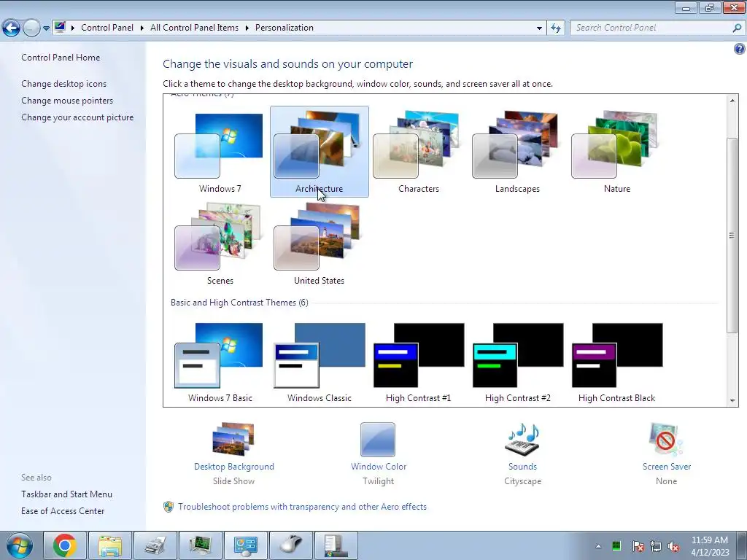Select the Architecture theme

pos(320,152)
